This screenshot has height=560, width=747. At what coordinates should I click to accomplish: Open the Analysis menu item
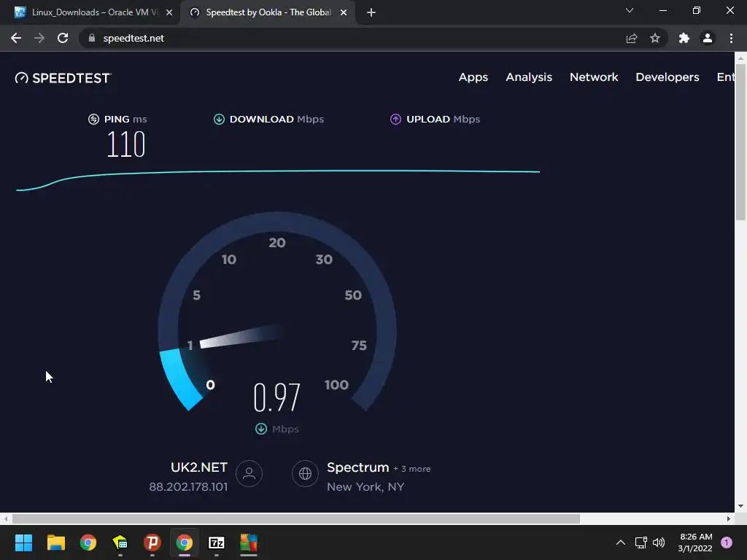pos(529,77)
